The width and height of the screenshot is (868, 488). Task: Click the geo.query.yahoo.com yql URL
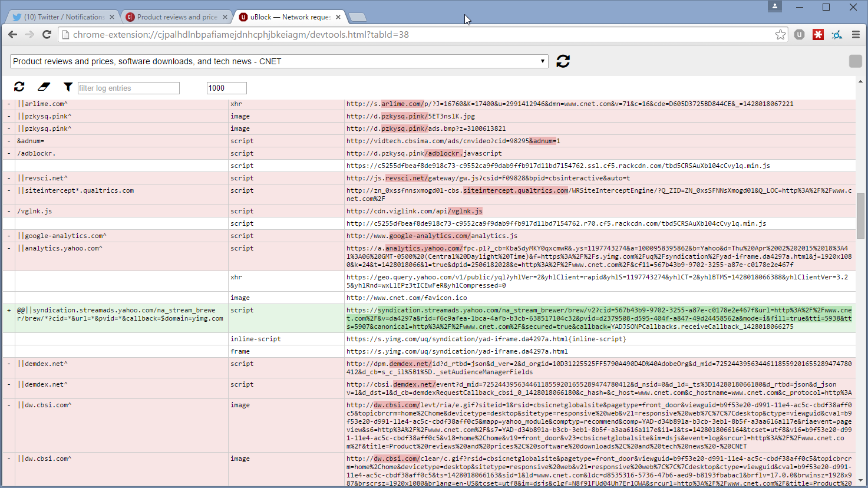[599, 281]
